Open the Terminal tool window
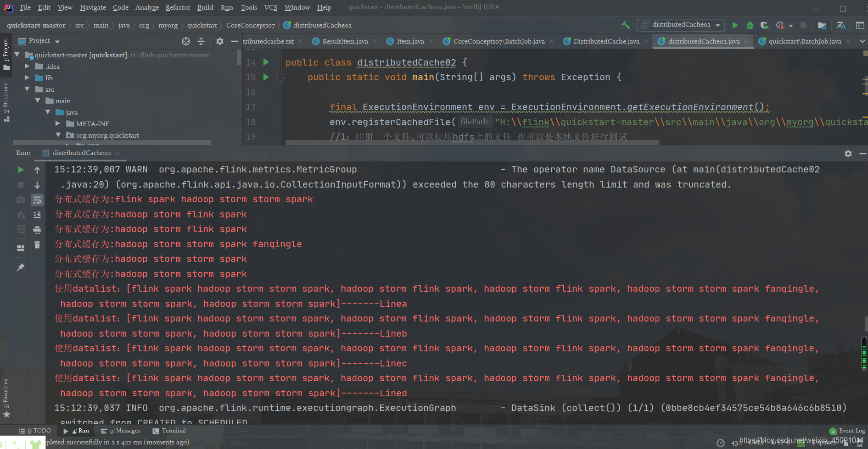868x449 pixels. coord(169,431)
